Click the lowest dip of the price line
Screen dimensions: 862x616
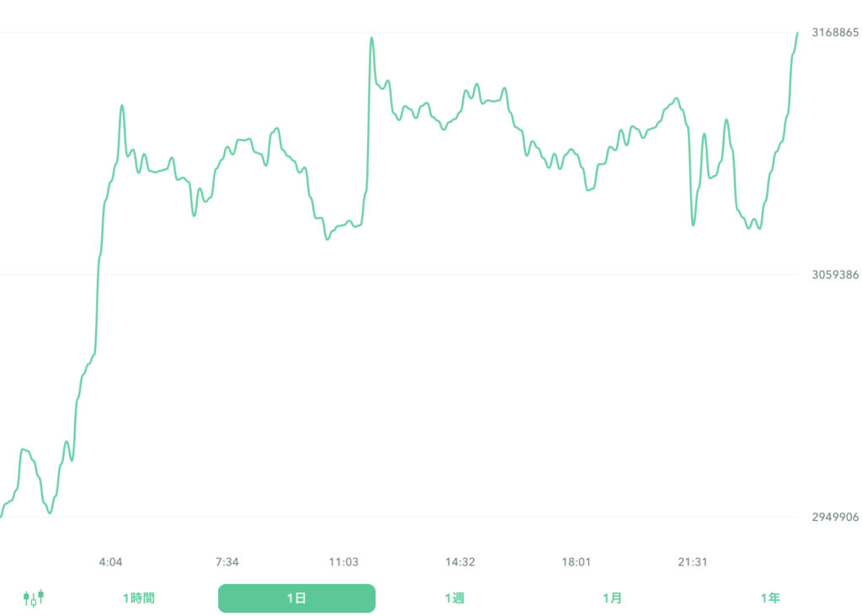[51, 512]
